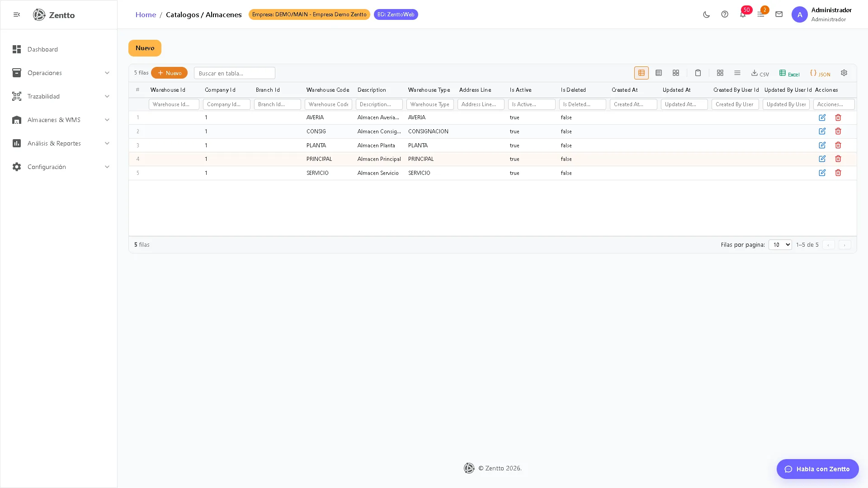
Task: Edit the PLANTA warehouse row
Action: 822,145
